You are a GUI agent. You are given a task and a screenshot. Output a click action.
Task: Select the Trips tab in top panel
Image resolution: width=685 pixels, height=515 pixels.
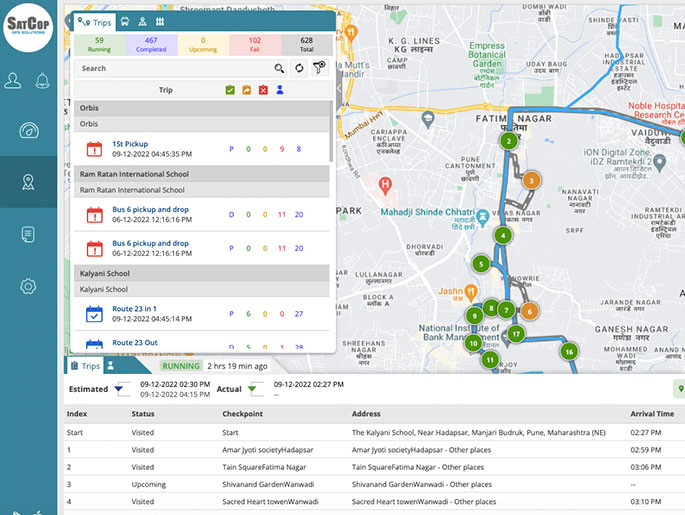[94, 20]
